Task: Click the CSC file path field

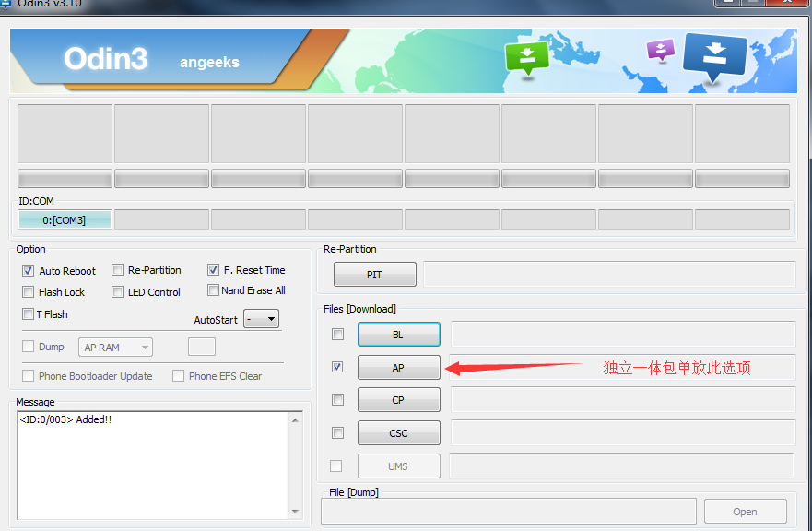Action: 623,432
